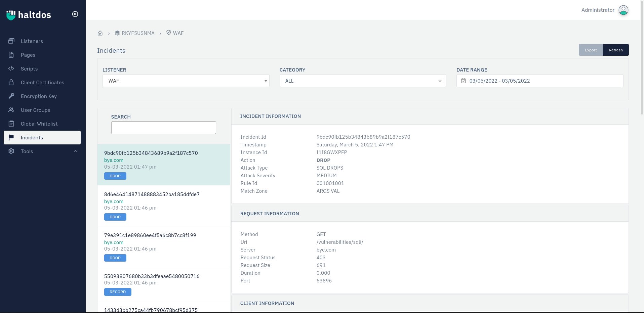Click DROP badge on 8d6e4641 incident

pos(115,217)
